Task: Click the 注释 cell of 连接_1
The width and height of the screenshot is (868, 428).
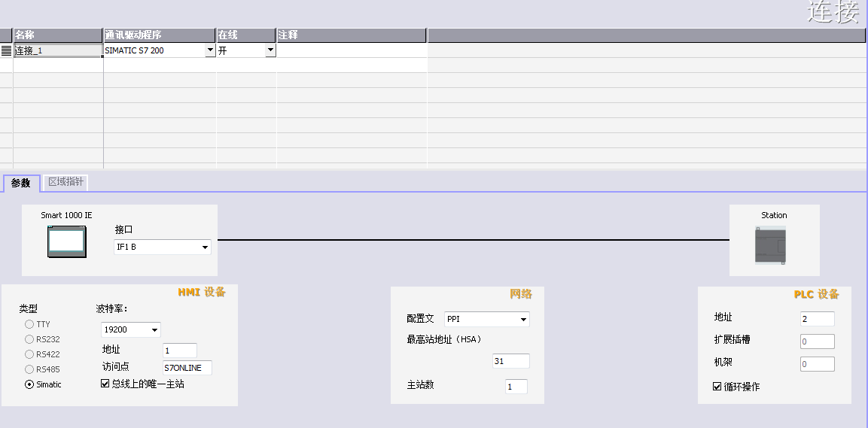Action: coord(352,50)
